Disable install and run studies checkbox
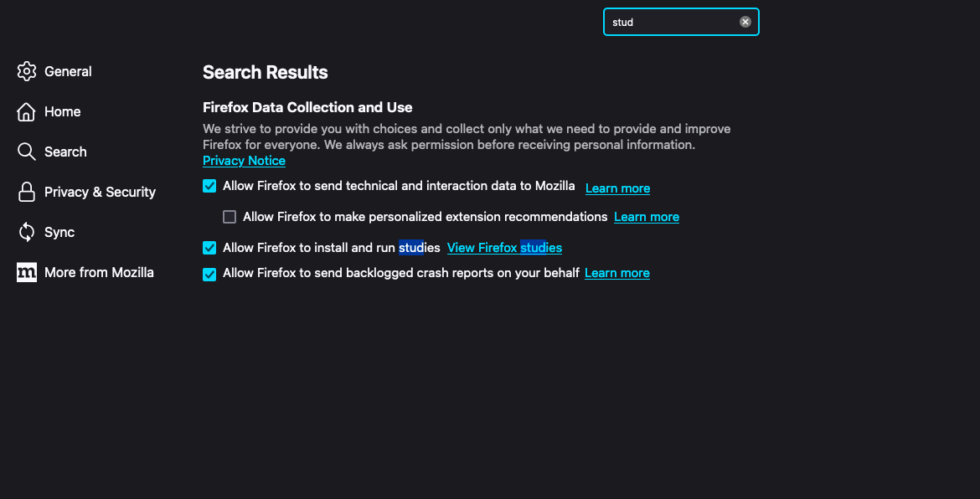Screen dimensions: 980x499 tap(209, 248)
